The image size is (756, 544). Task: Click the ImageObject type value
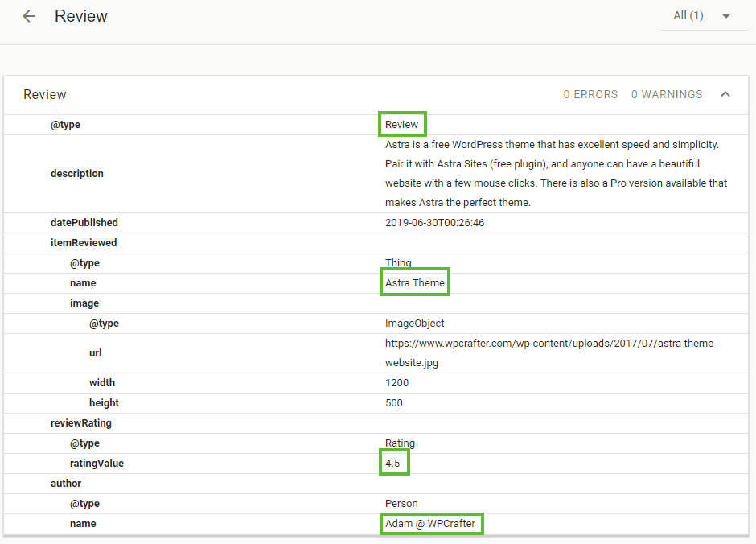(x=415, y=324)
